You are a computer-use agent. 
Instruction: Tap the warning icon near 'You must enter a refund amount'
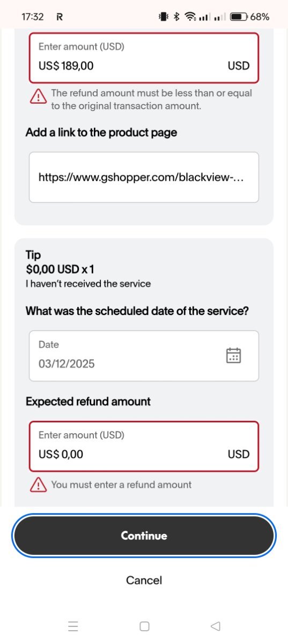(38, 485)
